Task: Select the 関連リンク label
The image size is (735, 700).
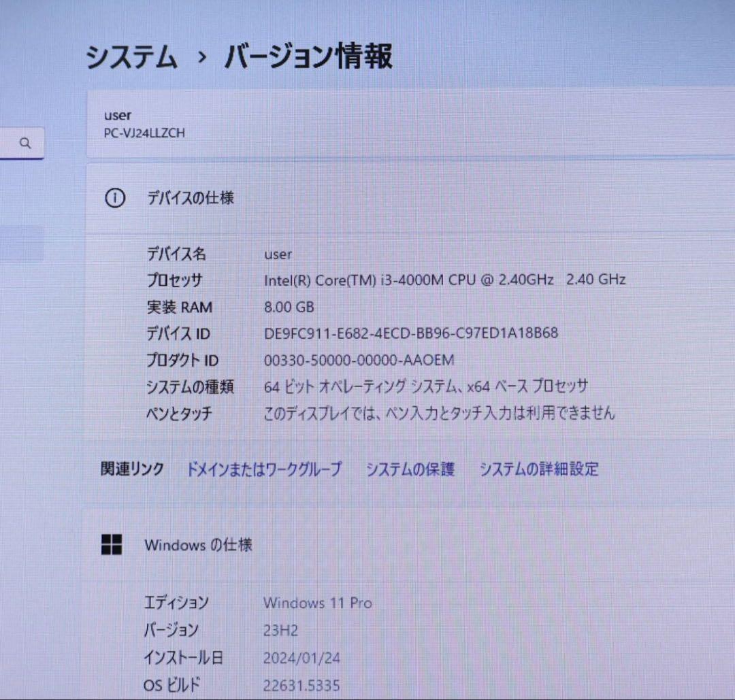Action: pos(132,469)
